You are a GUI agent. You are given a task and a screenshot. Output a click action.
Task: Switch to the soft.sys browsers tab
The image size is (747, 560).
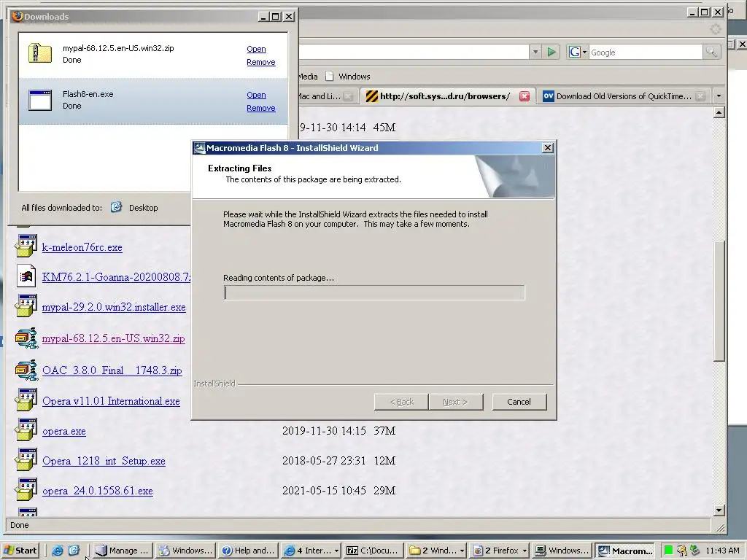pos(444,96)
